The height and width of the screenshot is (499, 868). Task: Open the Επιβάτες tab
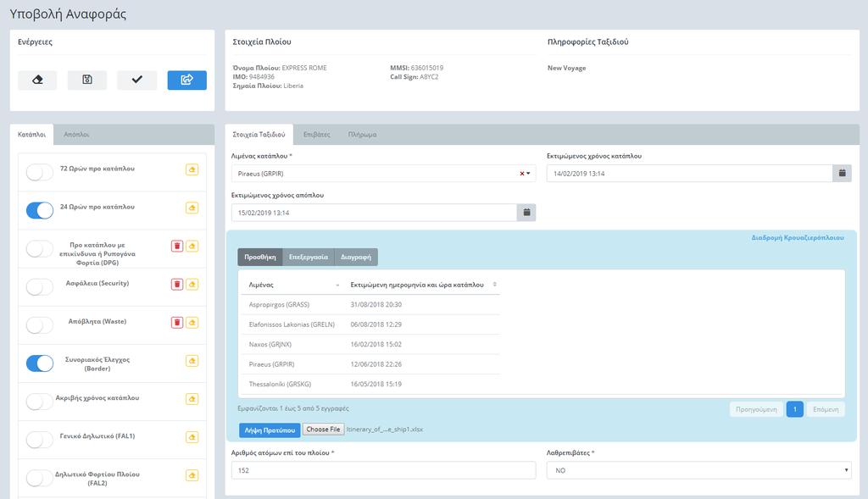pyautogui.click(x=317, y=135)
